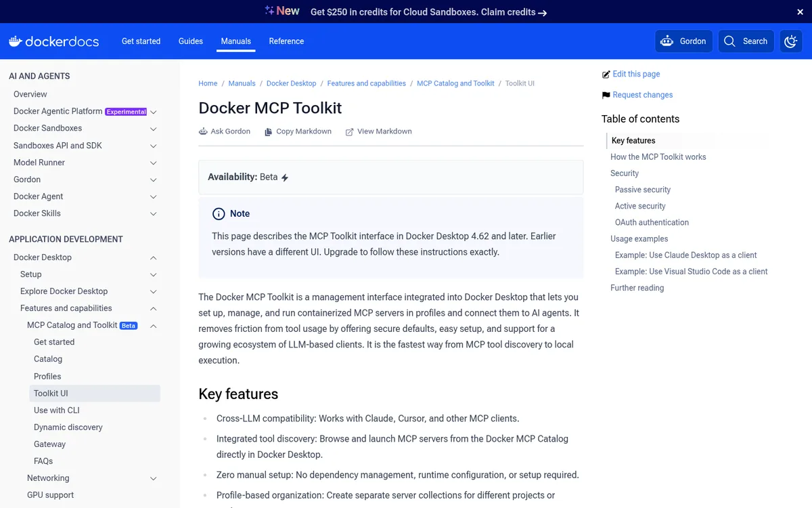Screen dimensions: 812x508
Task: Jump to Claude Desktop client example
Action: pos(686,255)
